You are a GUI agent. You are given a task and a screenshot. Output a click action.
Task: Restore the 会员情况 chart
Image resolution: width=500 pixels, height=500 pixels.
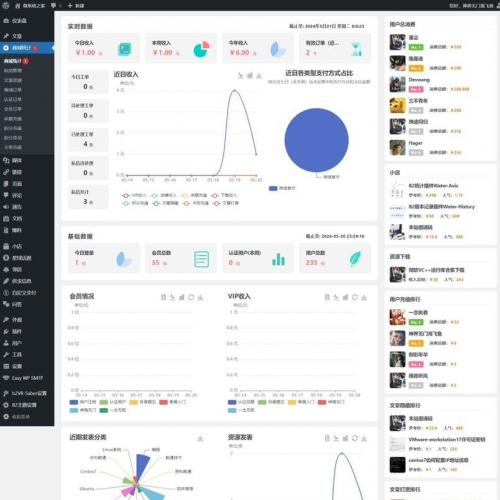[x=191, y=297]
